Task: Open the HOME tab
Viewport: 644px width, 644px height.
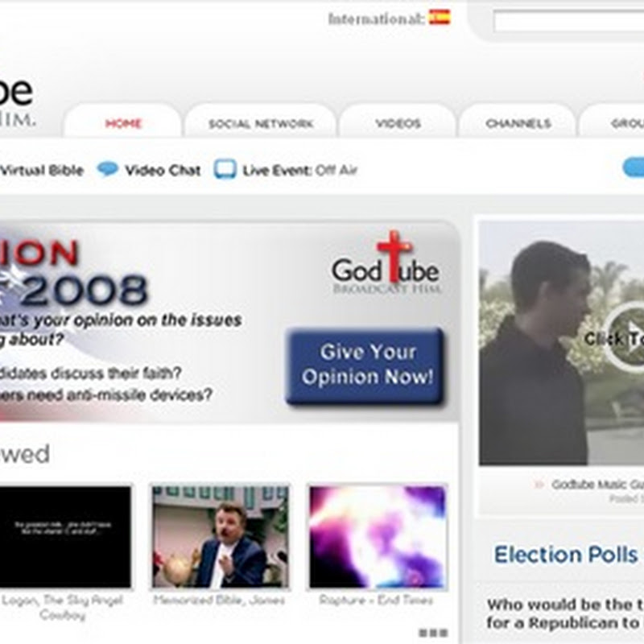Action: click(123, 124)
